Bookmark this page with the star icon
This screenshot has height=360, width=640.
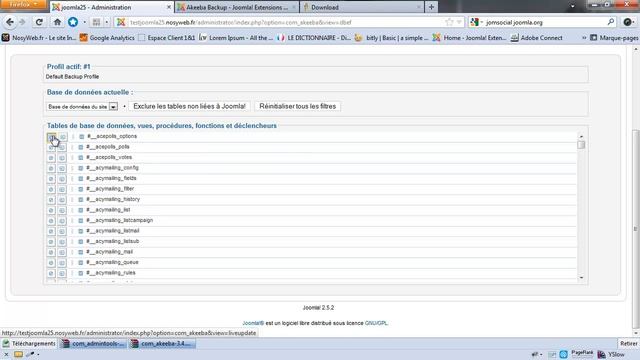[449, 22]
